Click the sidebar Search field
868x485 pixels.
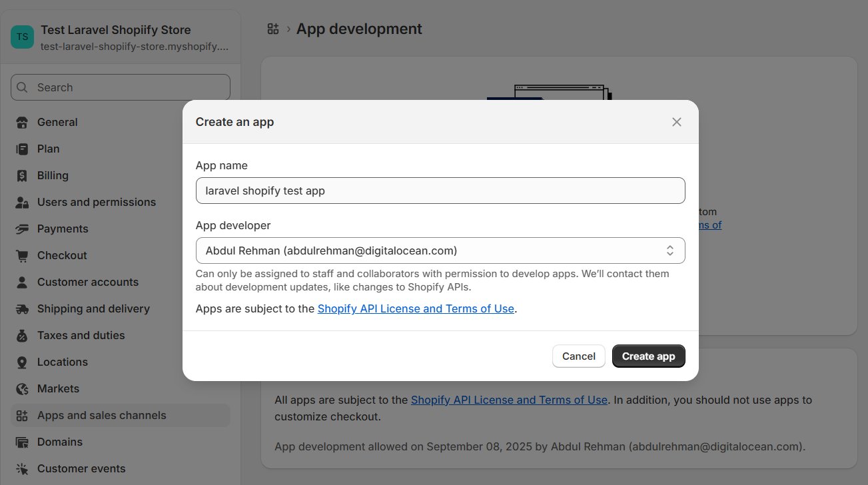[x=121, y=87]
